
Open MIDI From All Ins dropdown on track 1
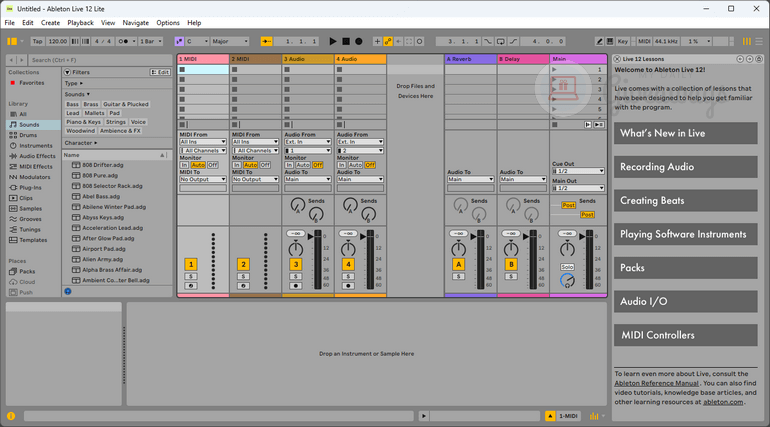[x=203, y=142]
